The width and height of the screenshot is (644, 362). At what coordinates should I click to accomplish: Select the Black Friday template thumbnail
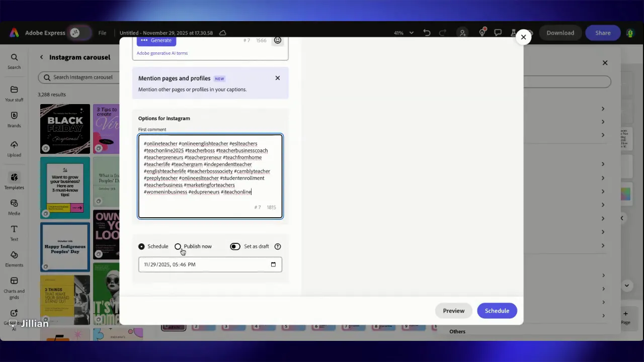click(x=64, y=128)
